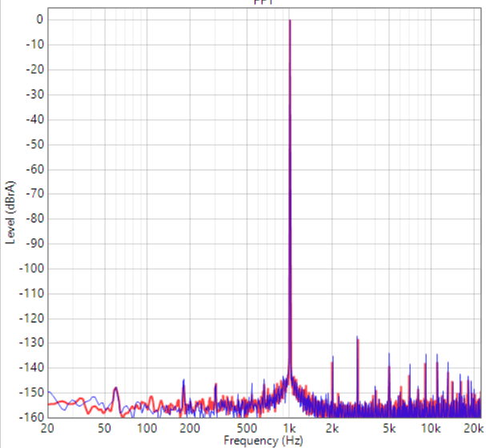This screenshot has height=448, width=486.
Task: Select the 100 frequency axis label
Action: pos(147,429)
